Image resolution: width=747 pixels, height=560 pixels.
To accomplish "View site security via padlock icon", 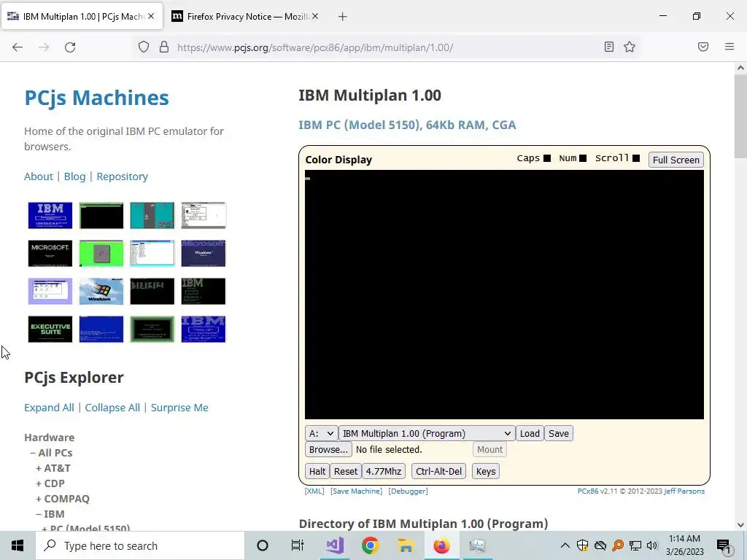I will point(164,47).
